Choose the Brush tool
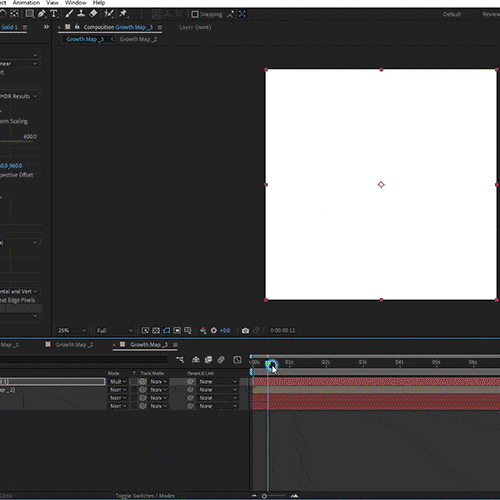The width and height of the screenshot is (500, 500). pyautogui.click(x=69, y=14)
